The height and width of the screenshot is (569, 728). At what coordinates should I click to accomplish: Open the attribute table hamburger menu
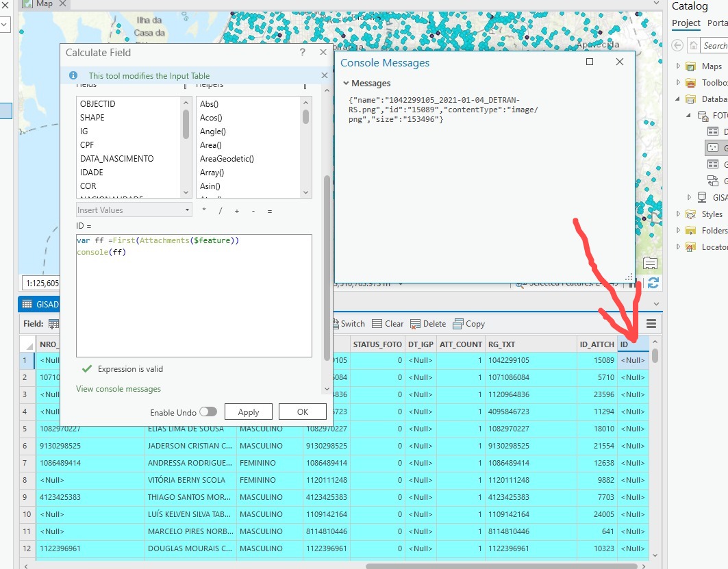pyautogui.click(x=651, y=323)
